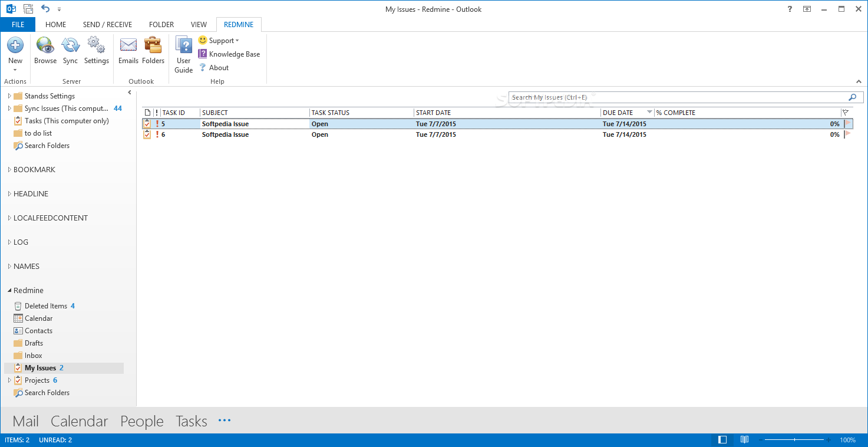The height and width of the screenshot is (447, 868).
Task: Sort by the Icon column header
Action: [x=147, y=113]
